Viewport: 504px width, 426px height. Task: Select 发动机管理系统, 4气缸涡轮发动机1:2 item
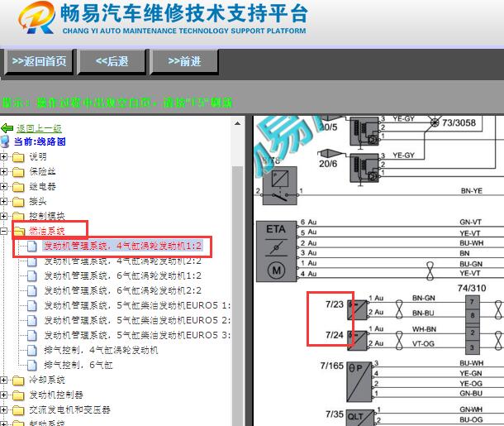[123, 247]
